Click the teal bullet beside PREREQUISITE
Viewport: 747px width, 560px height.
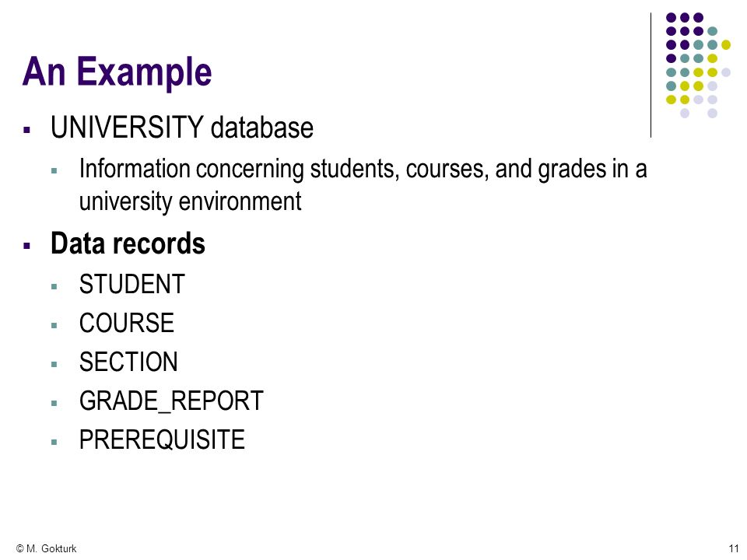tap(54, 442)
